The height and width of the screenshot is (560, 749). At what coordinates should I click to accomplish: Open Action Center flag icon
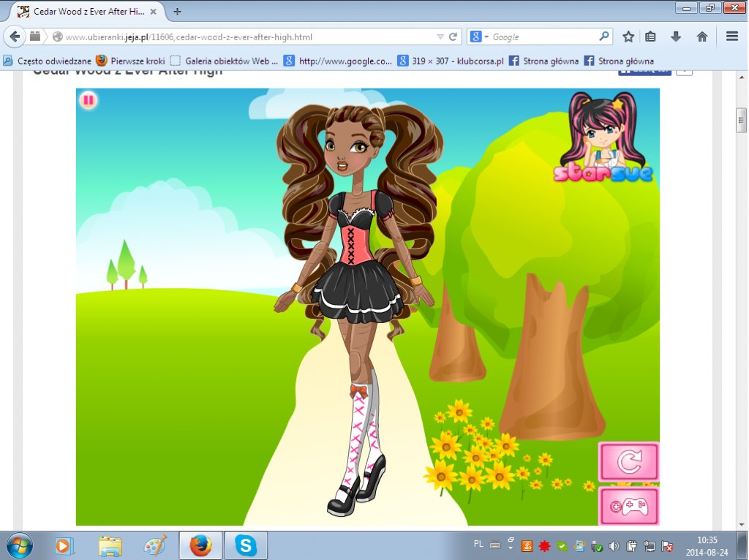(667, 545)
